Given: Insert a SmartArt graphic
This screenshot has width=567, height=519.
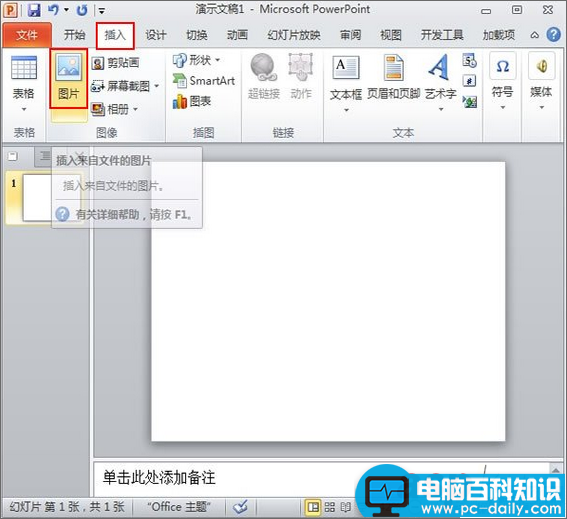Looking at the screenshot, I should [x=204, y=80].
